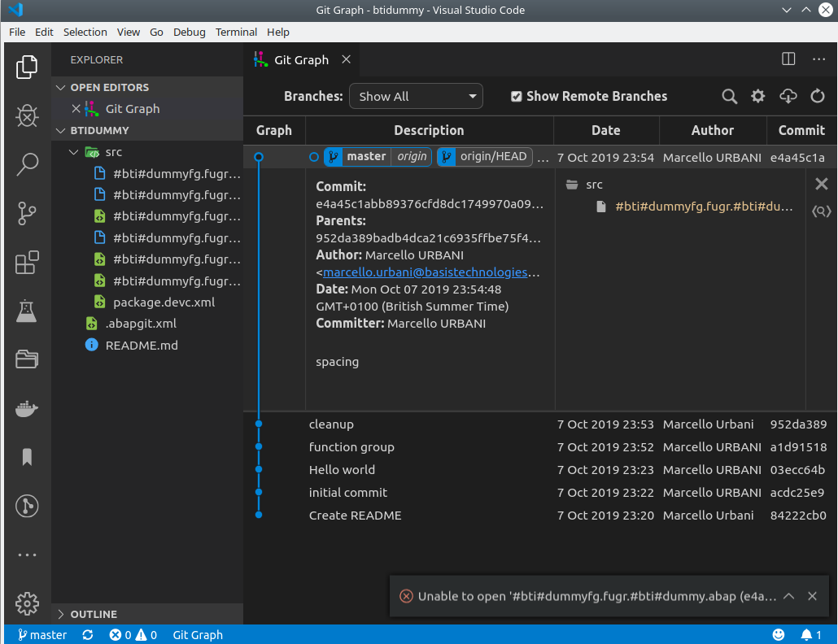838x644 pixels.
Task: Open errors and warnings count in status bar
Action: tap(133, 635)
